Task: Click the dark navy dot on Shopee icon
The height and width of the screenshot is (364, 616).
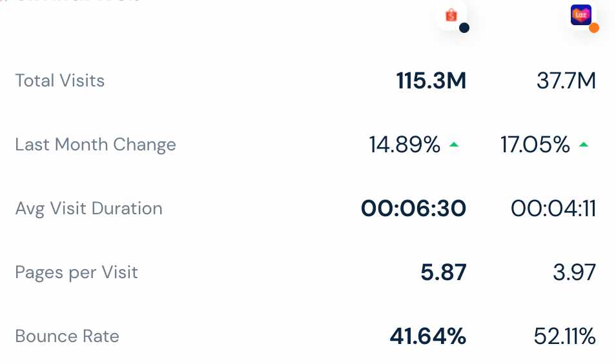Action: point(464,28)
